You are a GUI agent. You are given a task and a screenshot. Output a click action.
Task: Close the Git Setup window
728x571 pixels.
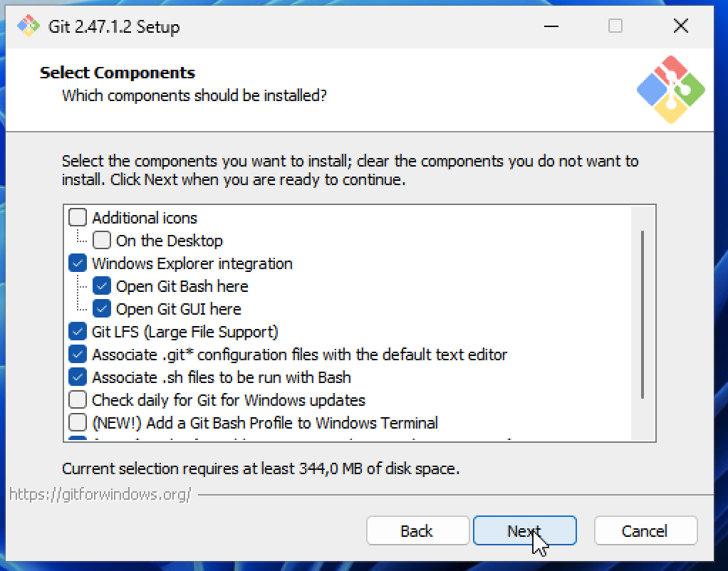pyautogui.click(x=681, y=26)
